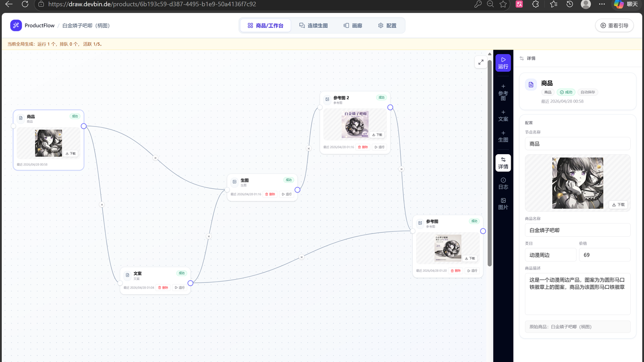Click the canvas vertical scrollbar
This screenshot has height=362, width=644.
(x=490, y=163)
